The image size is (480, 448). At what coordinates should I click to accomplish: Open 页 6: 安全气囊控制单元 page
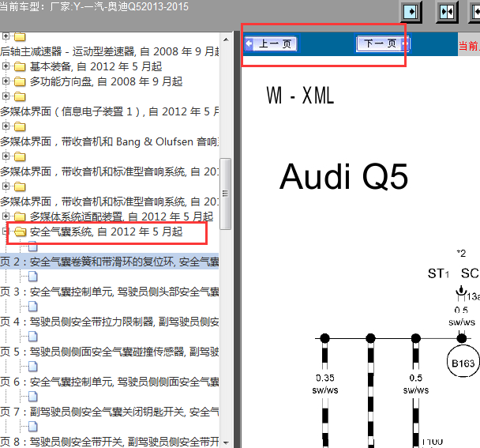[x=109, y=382]
